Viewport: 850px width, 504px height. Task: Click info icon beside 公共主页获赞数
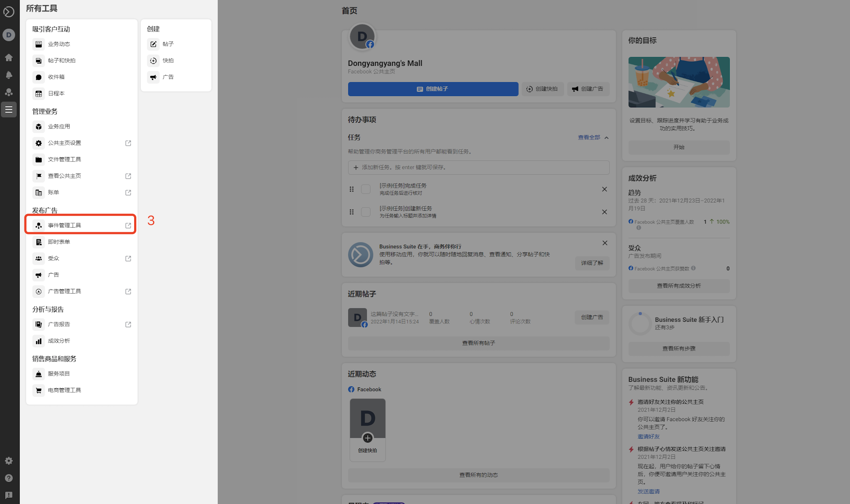(693, 268)
